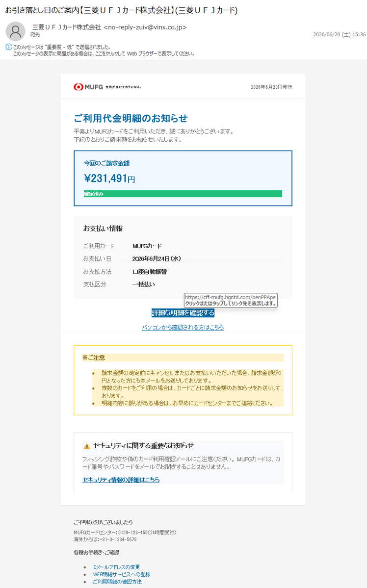Click the green 確定済み status bar
Viewport: 367px width, 588px height.
[183, 194]
